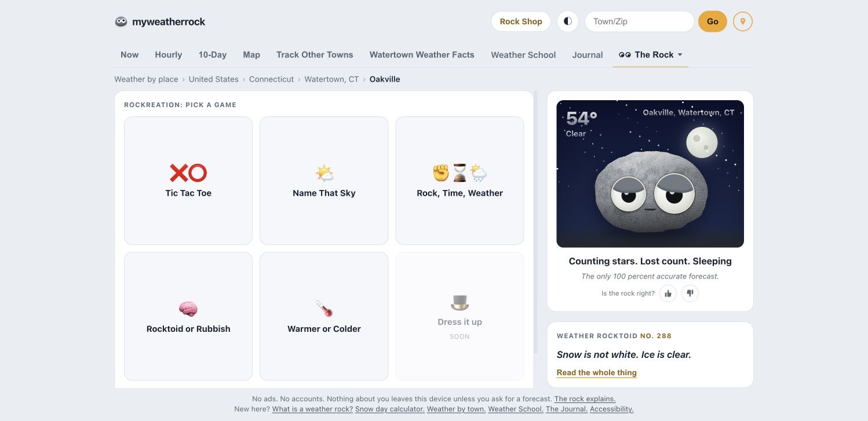Open Weather School tab

523,54
